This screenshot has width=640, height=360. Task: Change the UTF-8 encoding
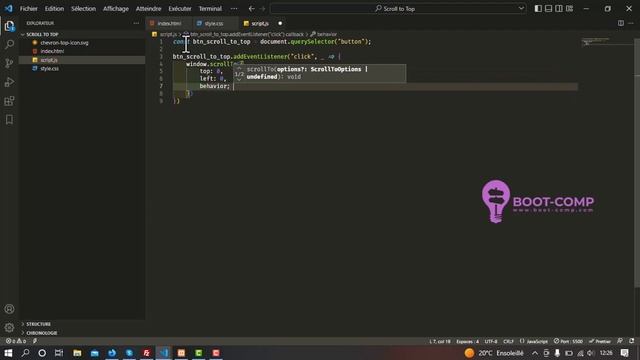[x=491, y=341]
